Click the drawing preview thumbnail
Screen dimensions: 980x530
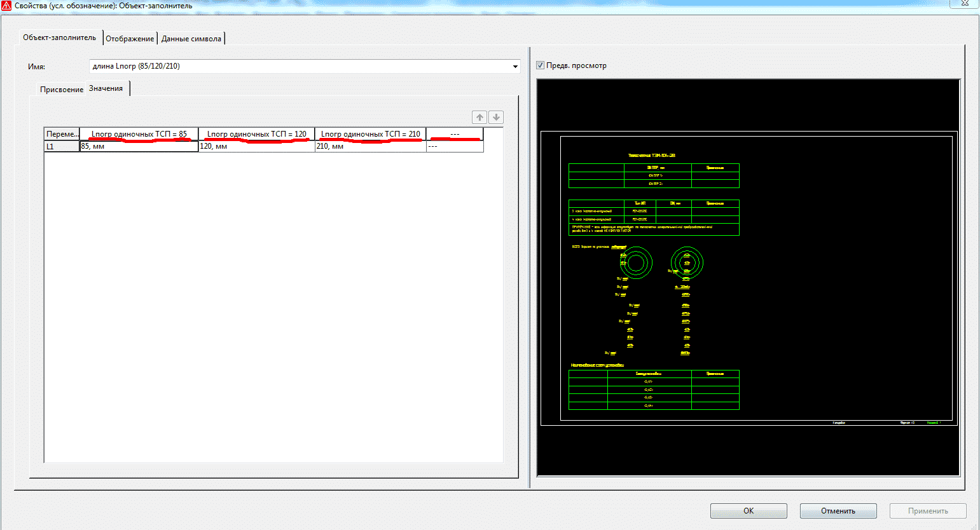[x=749, y=278]
